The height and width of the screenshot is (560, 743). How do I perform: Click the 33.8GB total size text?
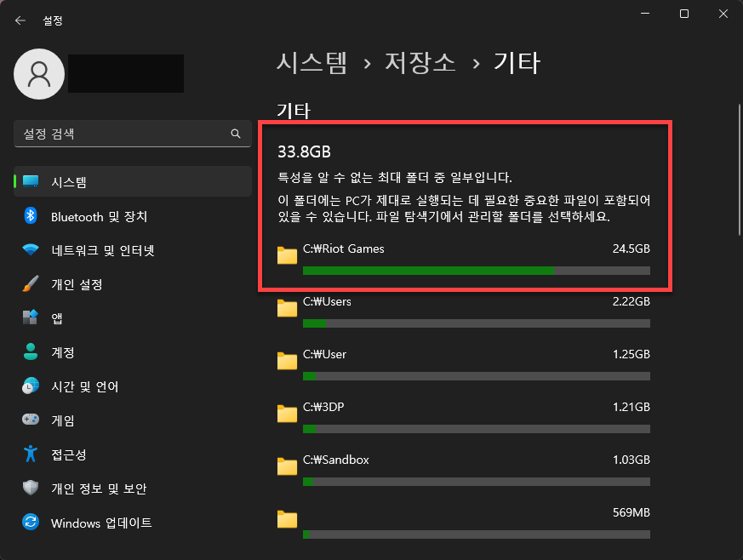[304, 152]
